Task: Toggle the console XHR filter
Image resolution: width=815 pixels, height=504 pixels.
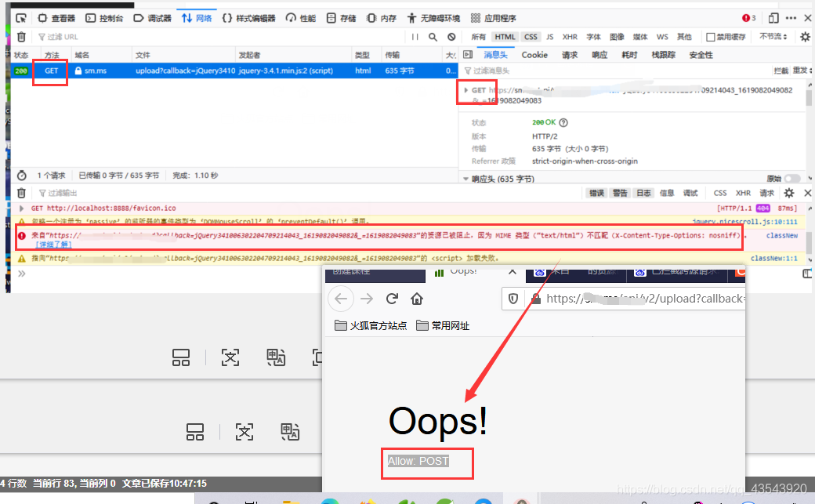Action: click(743, 193)
